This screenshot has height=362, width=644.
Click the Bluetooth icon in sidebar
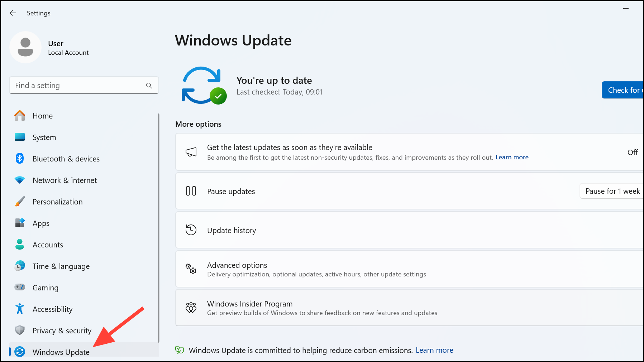20,158
